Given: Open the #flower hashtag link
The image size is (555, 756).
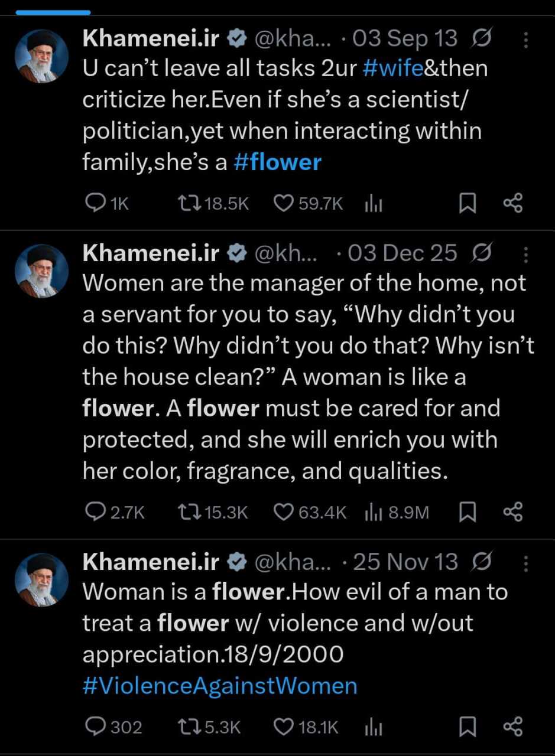Looking at the screenshot, I should [277, 162].
